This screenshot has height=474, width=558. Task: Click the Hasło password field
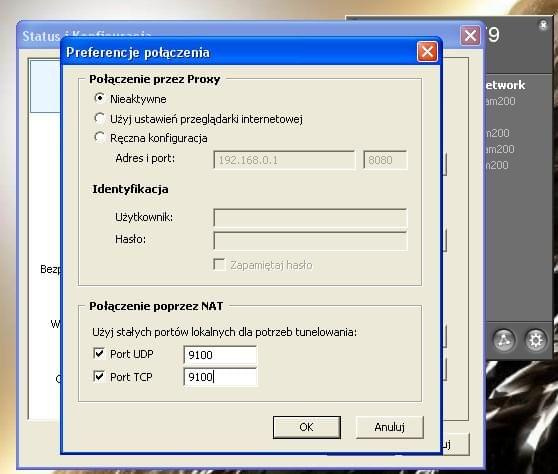310,241
